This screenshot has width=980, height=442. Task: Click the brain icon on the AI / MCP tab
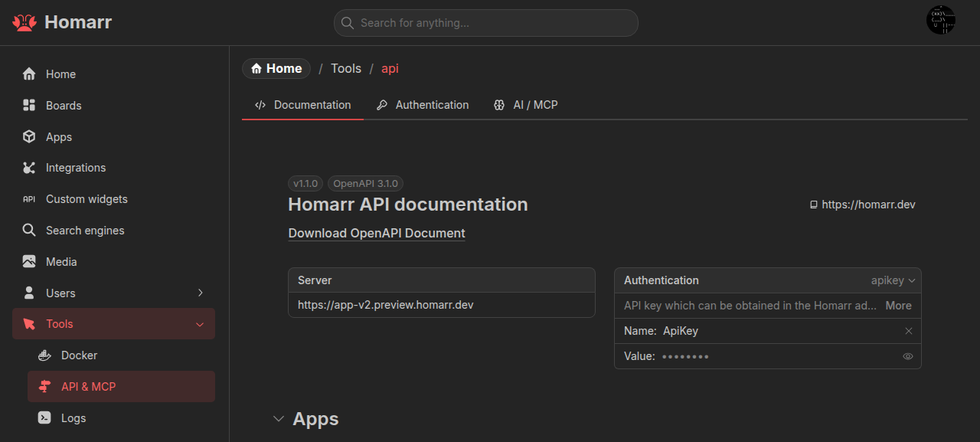(499, 105)
